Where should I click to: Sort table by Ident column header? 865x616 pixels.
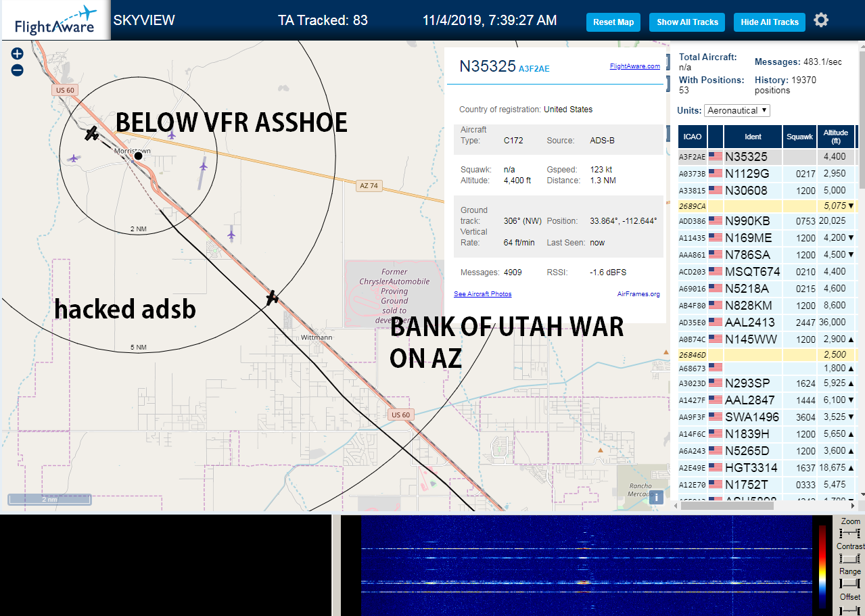coord(753,137)
